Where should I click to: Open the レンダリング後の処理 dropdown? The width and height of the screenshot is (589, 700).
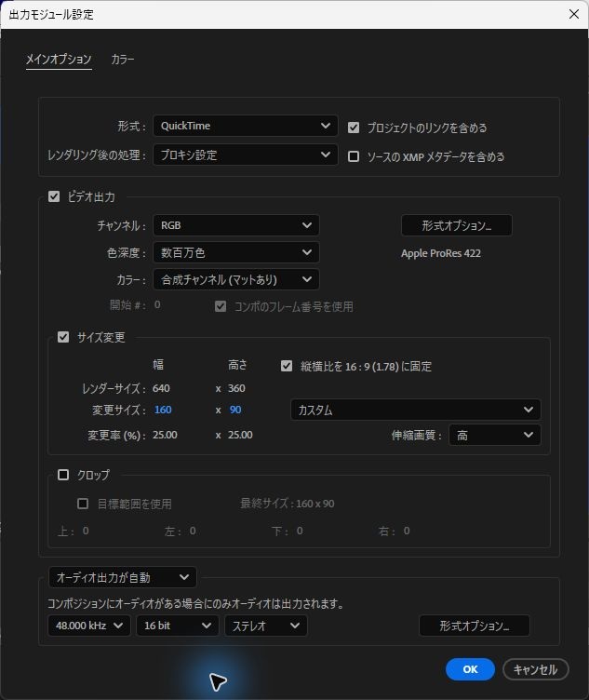pyautogui.click(x=245, y=155)
